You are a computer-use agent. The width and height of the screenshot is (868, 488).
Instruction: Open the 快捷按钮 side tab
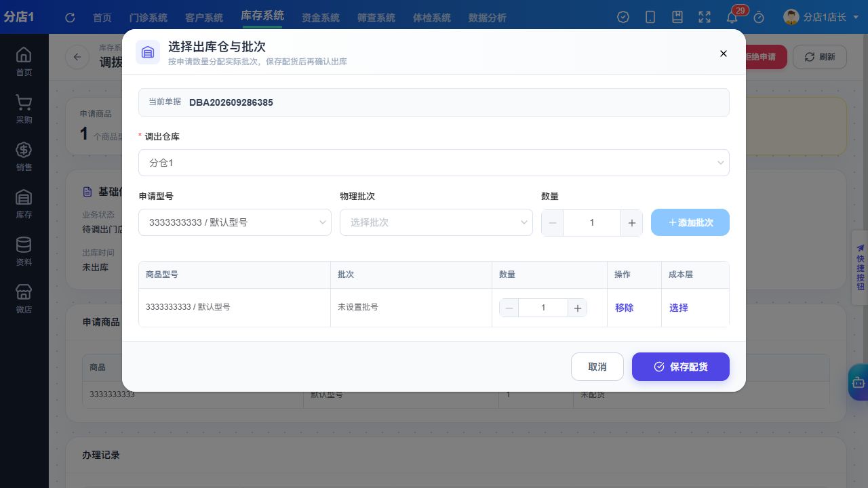(x=860, y=267)
